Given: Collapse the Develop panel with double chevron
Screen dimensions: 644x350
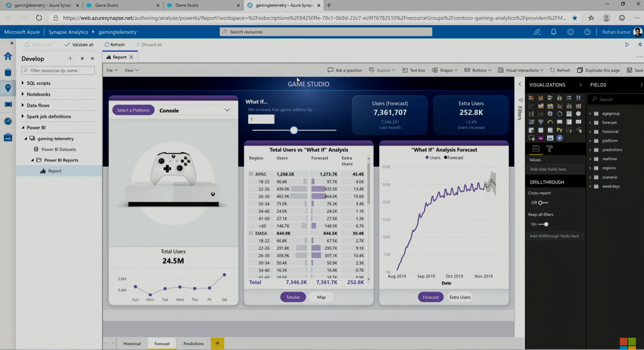Looking at the screenshot, I should 92,59.
